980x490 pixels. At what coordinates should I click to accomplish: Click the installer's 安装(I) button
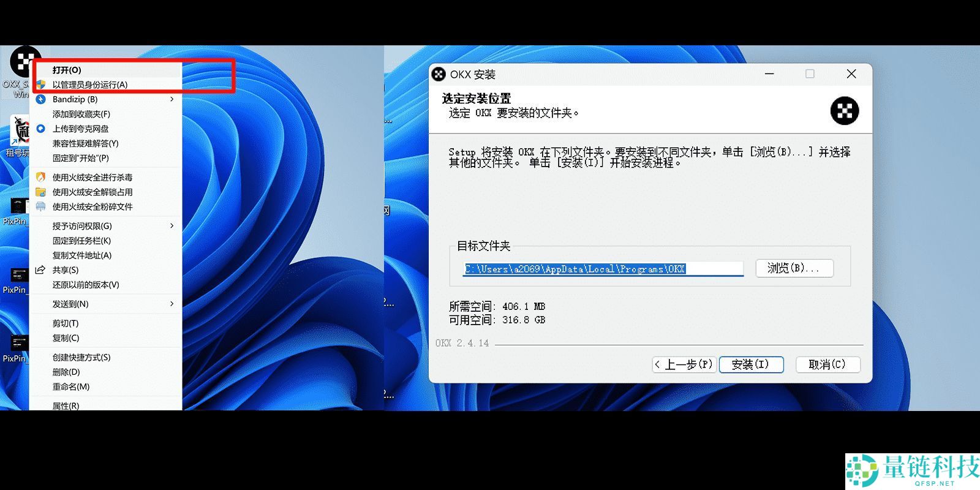coord(751,364)
